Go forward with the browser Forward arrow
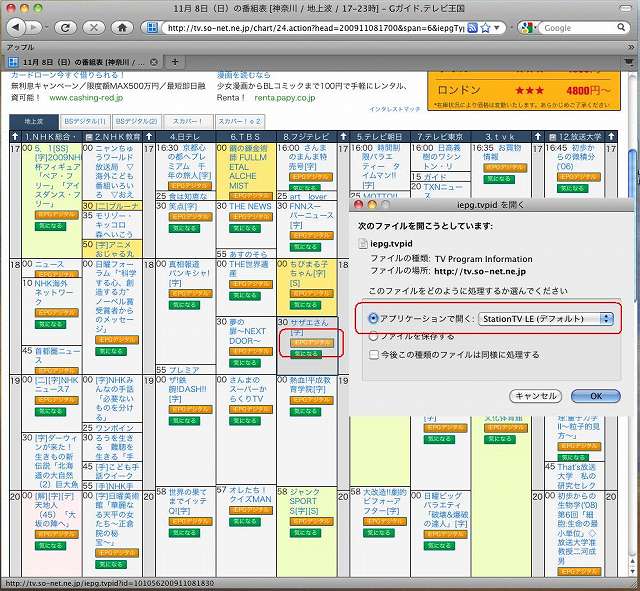Screen dimensions: 640x591 34,28
